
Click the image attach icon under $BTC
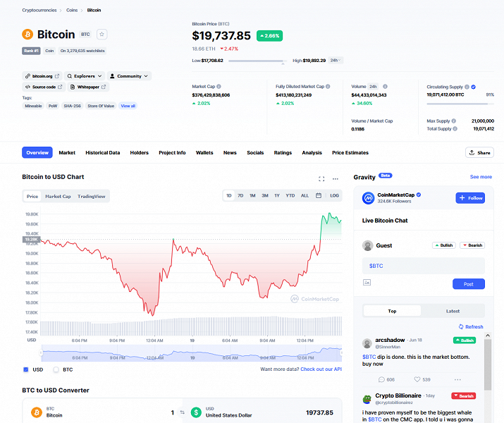(x=367, y=283)
